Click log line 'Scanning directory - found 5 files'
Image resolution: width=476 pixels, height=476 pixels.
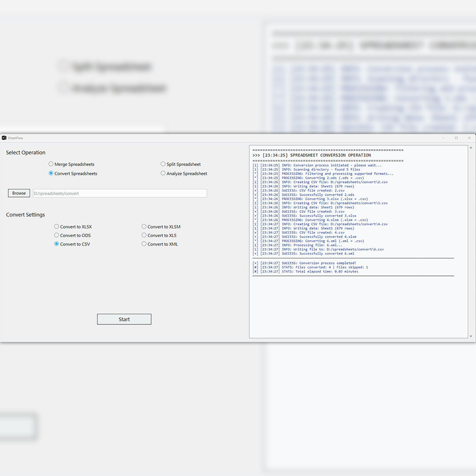tap(306, 170)
